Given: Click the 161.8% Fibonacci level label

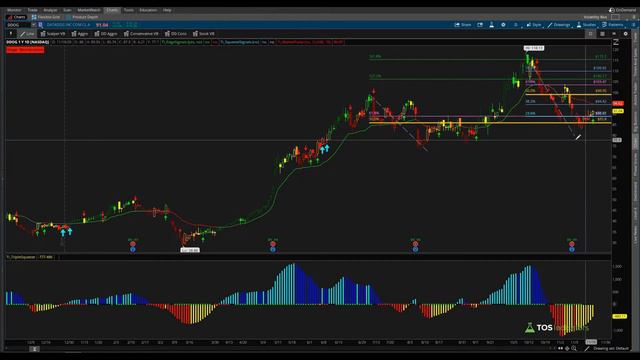Looking at the screenshot, I should 376,56.
